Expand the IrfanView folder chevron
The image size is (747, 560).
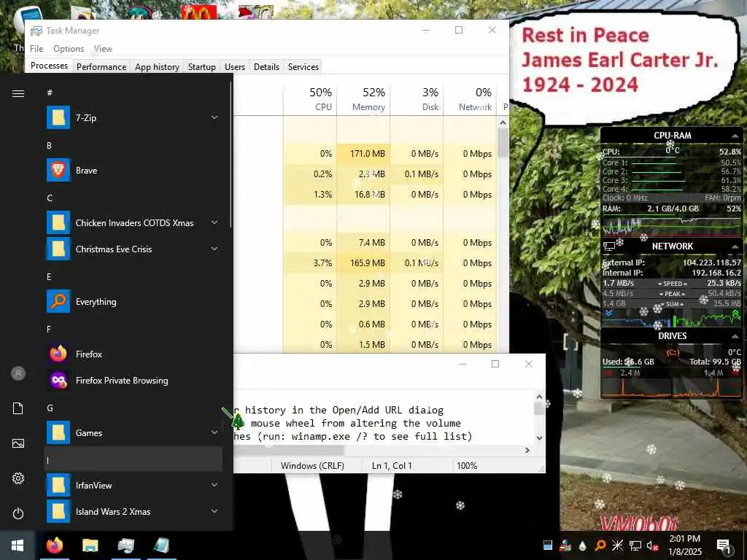(x=214, y=485)
